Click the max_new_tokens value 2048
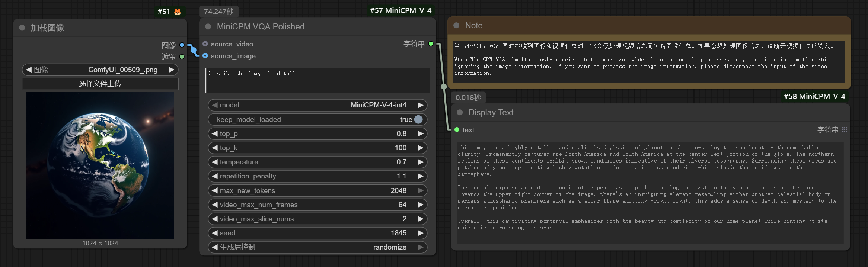 (x=398, y=190)
